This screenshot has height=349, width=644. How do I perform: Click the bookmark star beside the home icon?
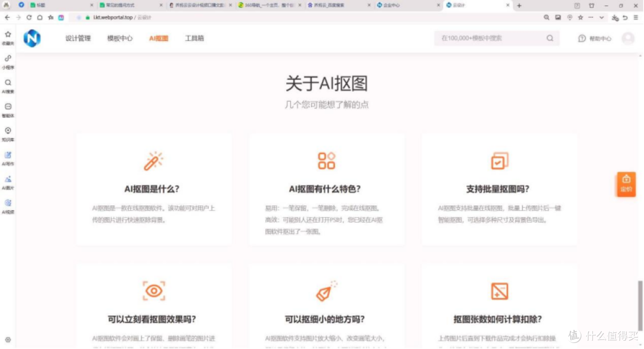[51, 18]
